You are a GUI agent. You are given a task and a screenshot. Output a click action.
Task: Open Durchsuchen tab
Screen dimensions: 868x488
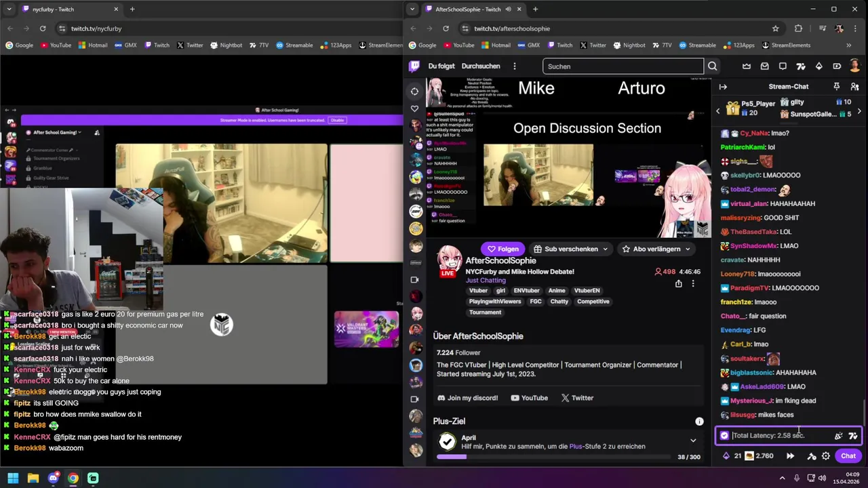[x=481, y=66]
